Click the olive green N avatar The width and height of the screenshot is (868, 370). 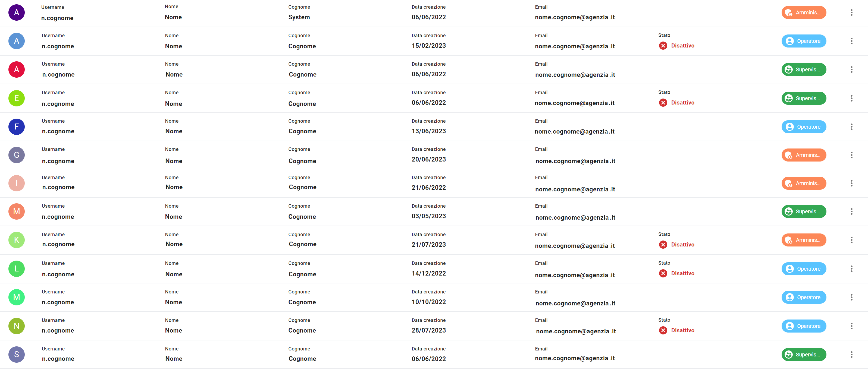17,326
